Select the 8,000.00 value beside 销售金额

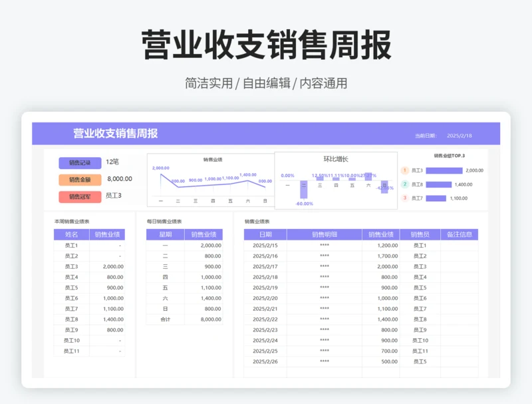pos(120,179)
